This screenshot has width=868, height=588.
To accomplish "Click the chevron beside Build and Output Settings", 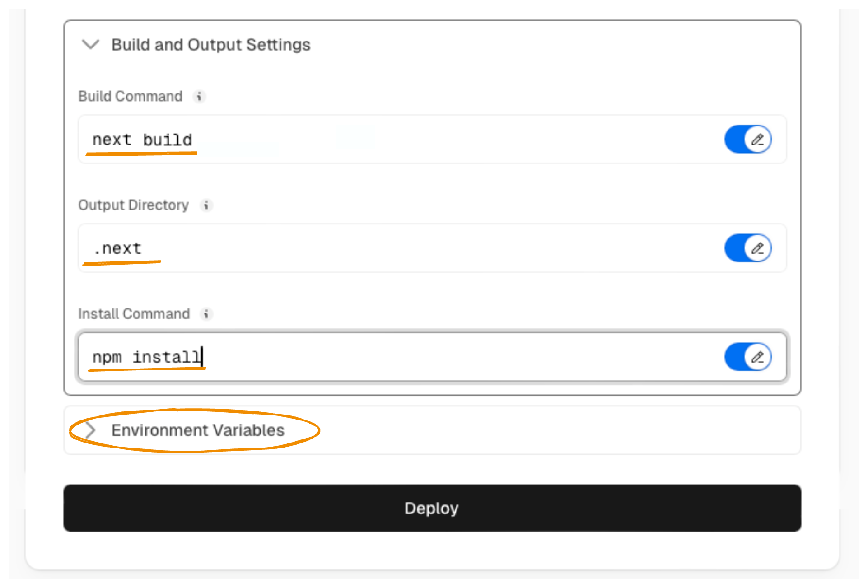I will [91, 45].
